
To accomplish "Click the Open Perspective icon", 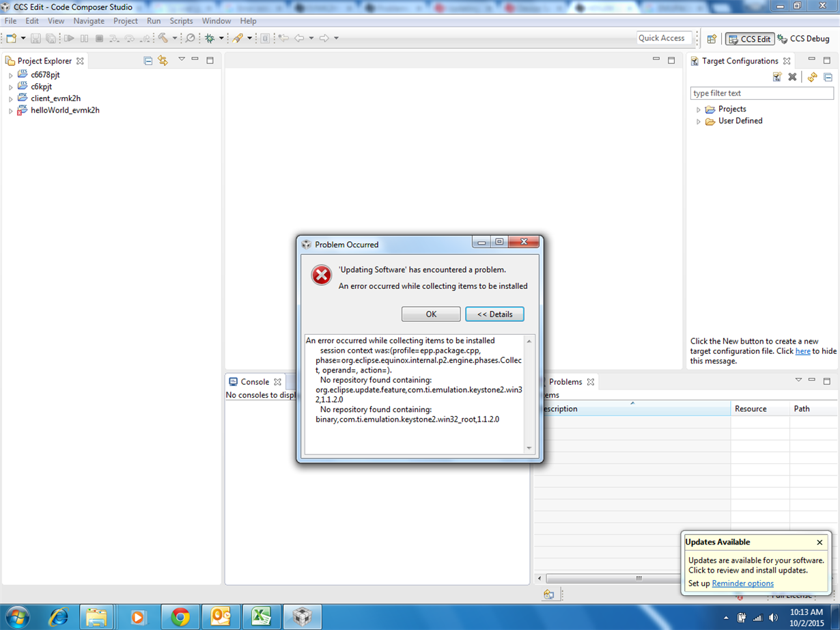I will (712, 39).
